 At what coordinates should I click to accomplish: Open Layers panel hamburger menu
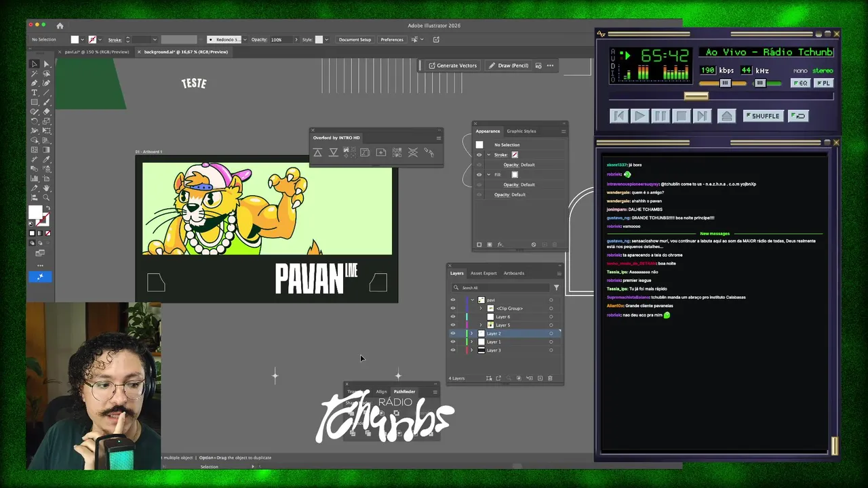559,273
